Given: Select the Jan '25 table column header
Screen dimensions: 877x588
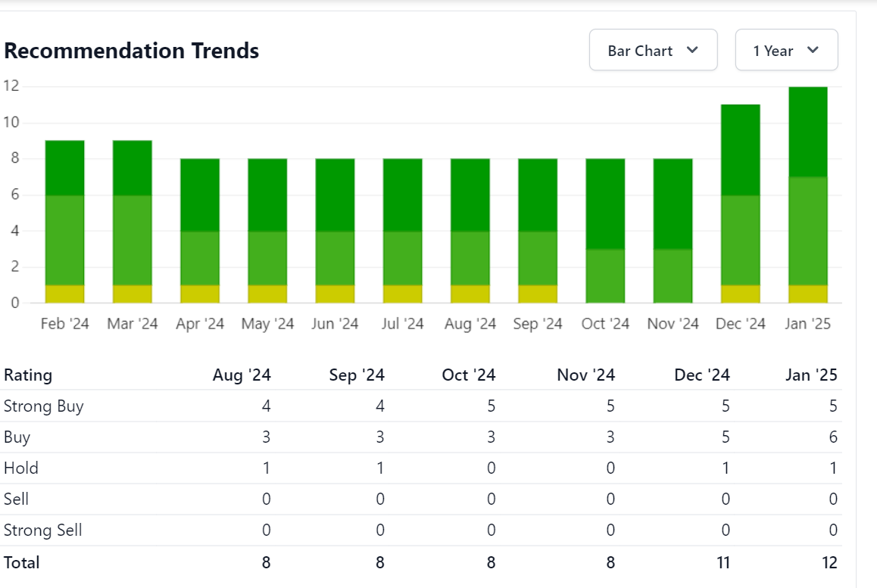Looking at the screenshot, I should coord(811,375).
